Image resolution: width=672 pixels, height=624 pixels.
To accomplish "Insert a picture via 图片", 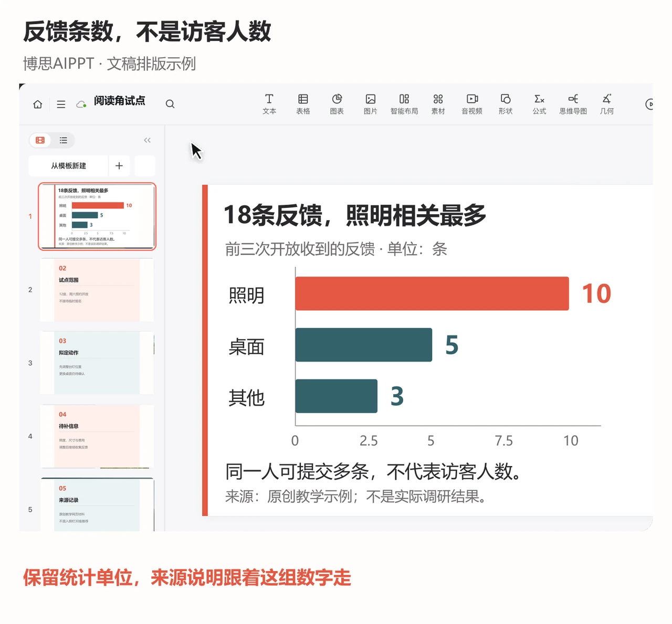I will (x=371, y=104).
